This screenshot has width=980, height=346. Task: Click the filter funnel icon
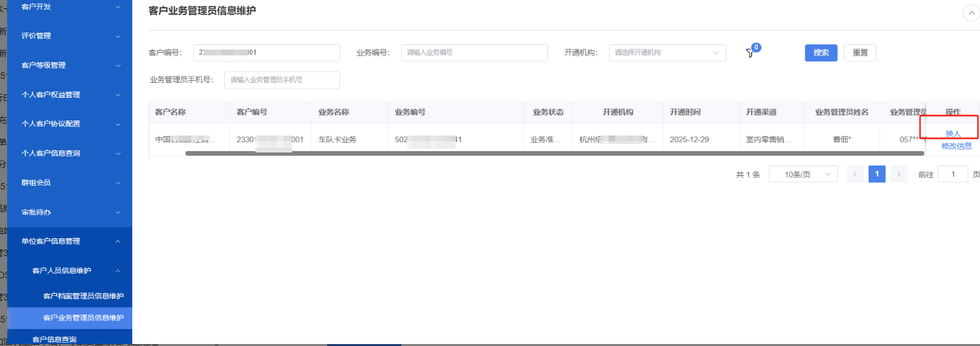point(750,53)
